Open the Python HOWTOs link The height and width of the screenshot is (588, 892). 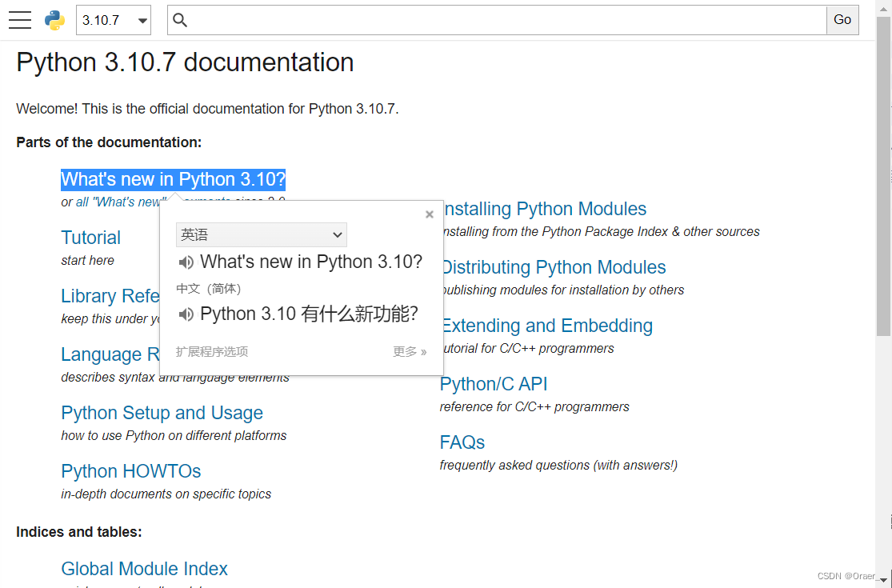click(x=131, y=471)
